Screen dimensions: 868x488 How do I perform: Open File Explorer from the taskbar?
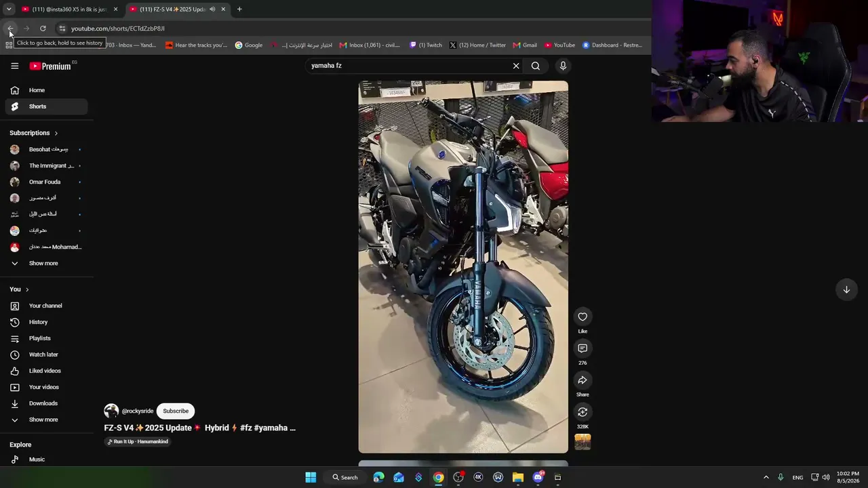[518, 477]
